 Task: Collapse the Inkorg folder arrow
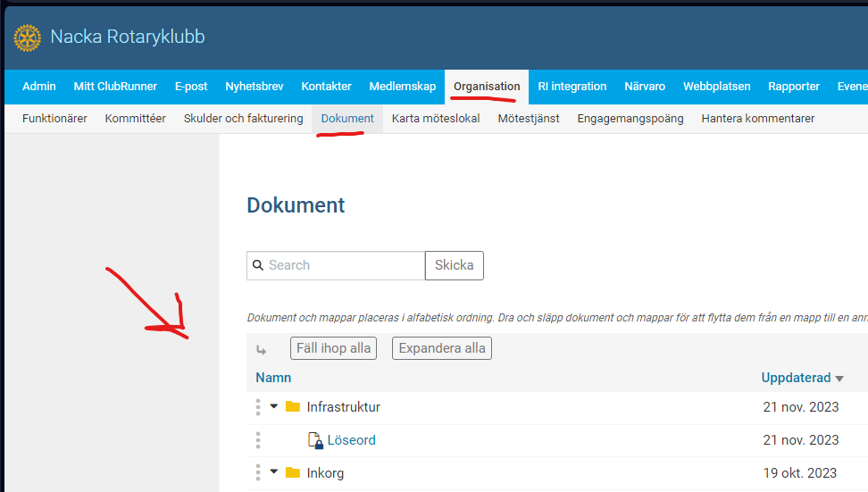click(274, 472)
